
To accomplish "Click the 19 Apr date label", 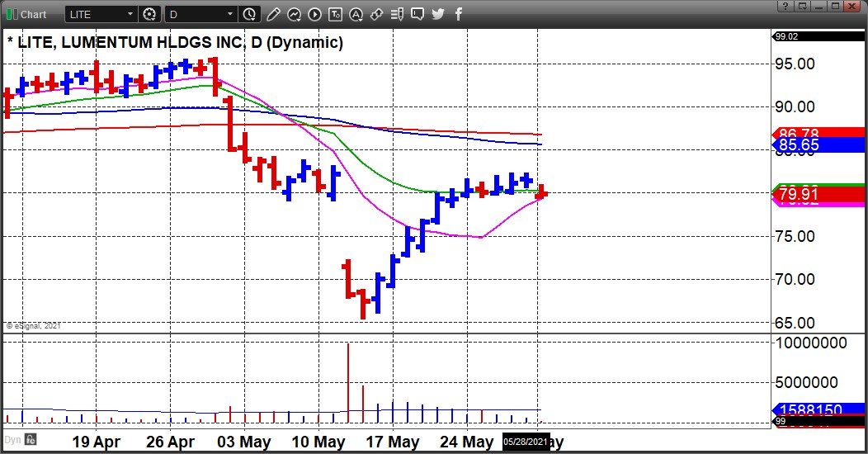I will [x=97, y=442].
